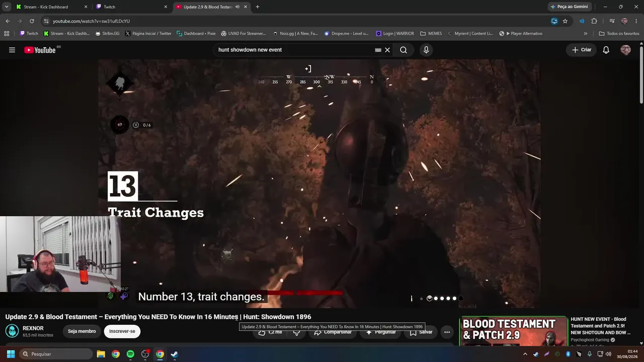Open the media controls icon in toolbar

[x=612, y=21]
